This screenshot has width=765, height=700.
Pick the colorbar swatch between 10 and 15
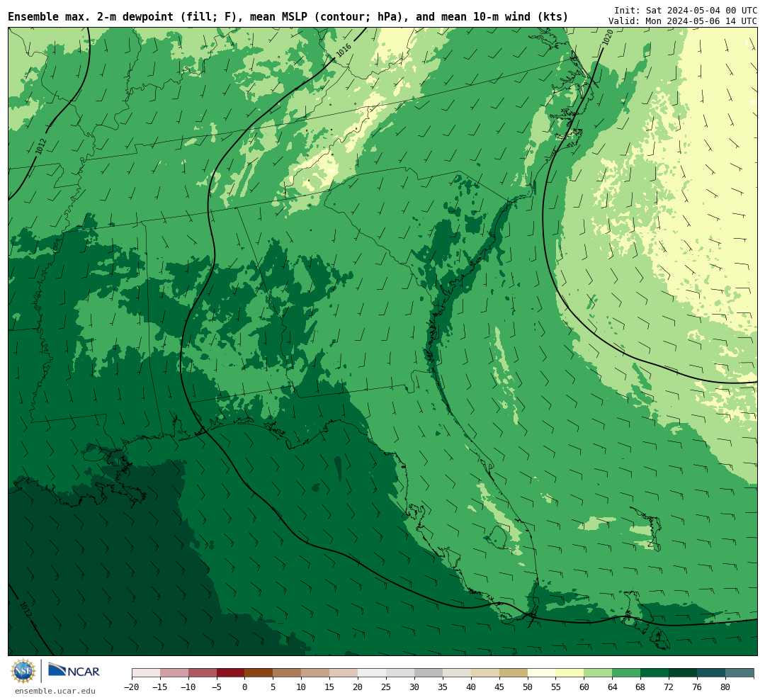pyautogui.click(x=316, y=673)
